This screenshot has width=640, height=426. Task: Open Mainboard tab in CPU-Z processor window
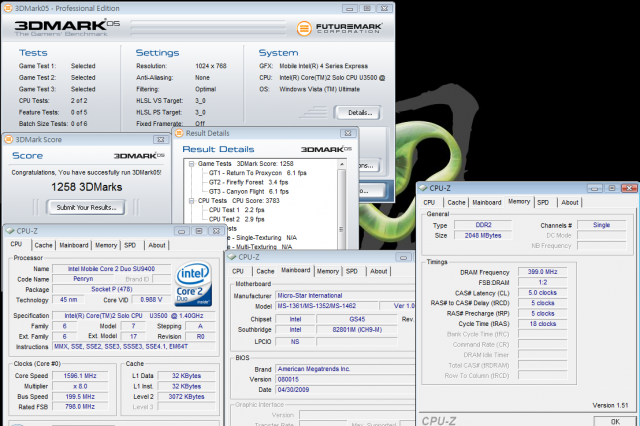coord(73,245)
